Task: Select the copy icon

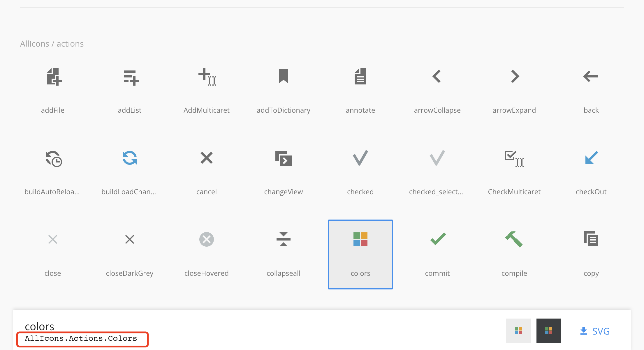Action: (591, 239)
